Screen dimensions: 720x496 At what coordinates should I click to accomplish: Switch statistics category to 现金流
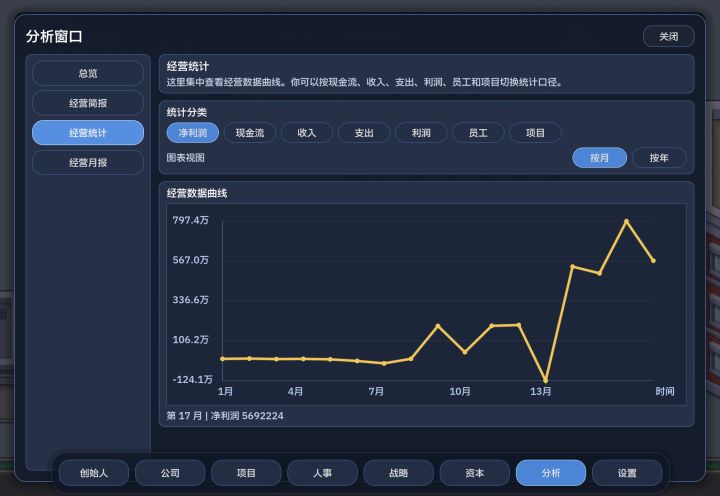(250, 133)
